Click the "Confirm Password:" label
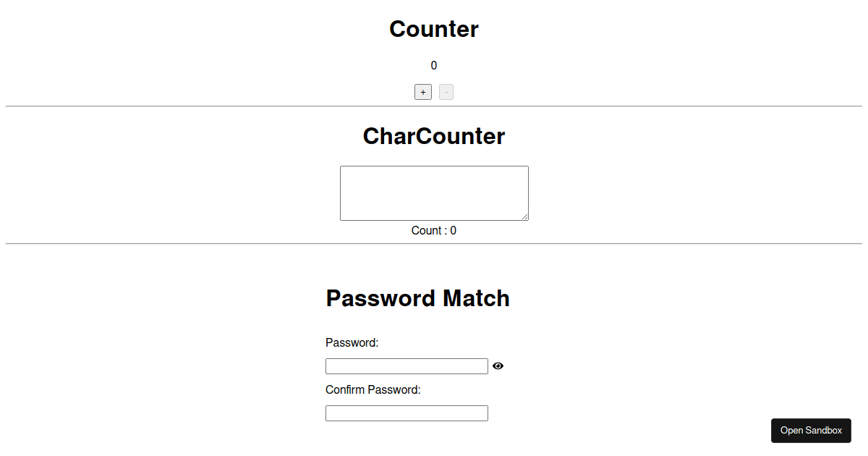Image resolution: width=868 pixels, height=456 pixels. (x=373, y=389)
